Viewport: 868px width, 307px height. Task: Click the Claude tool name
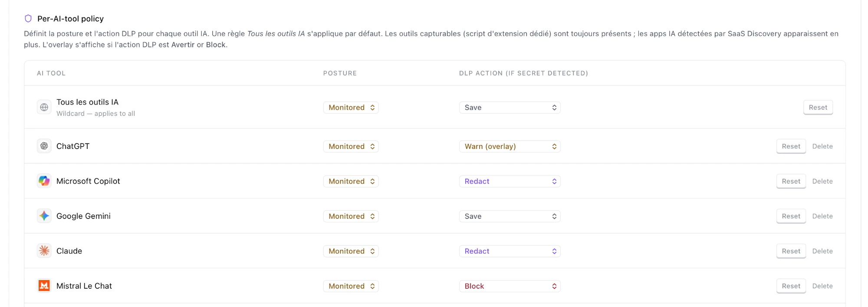69,251
